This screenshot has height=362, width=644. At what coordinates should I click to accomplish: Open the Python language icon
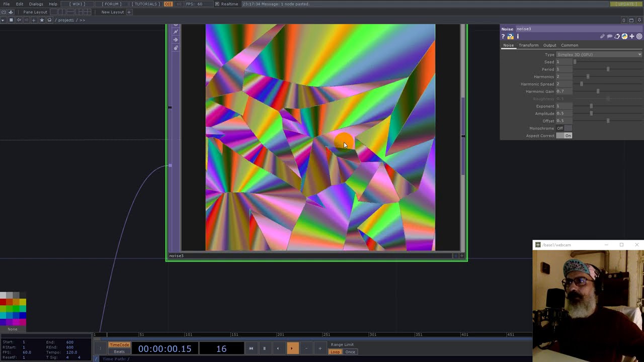[x=624, y=36]
